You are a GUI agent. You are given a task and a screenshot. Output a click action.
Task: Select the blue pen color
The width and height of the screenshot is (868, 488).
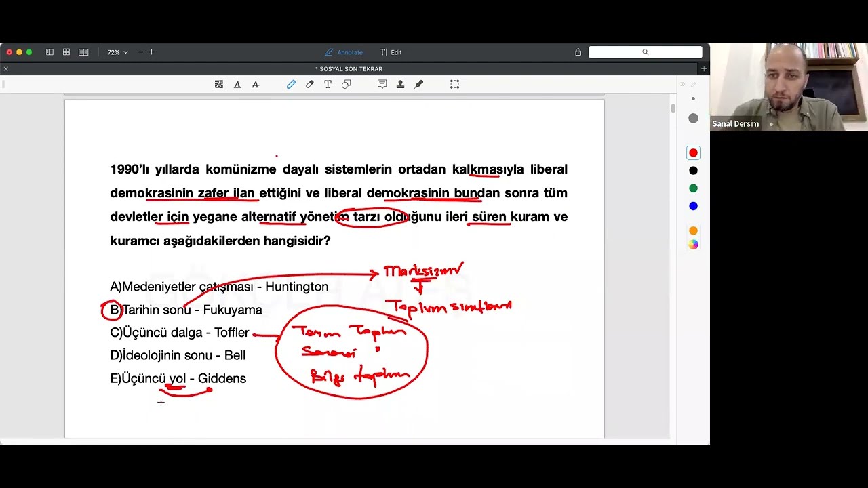(x=693, y=206)
